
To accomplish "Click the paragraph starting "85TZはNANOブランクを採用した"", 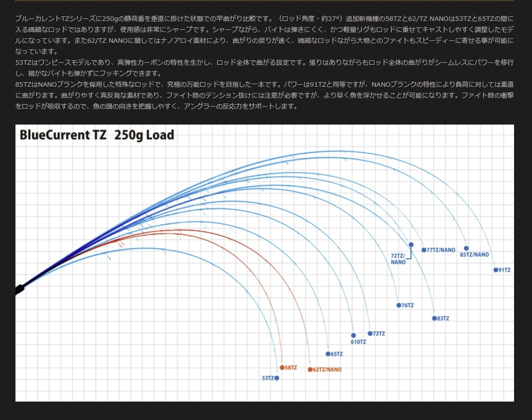I will pyautogui.click(x=264, y=95).
